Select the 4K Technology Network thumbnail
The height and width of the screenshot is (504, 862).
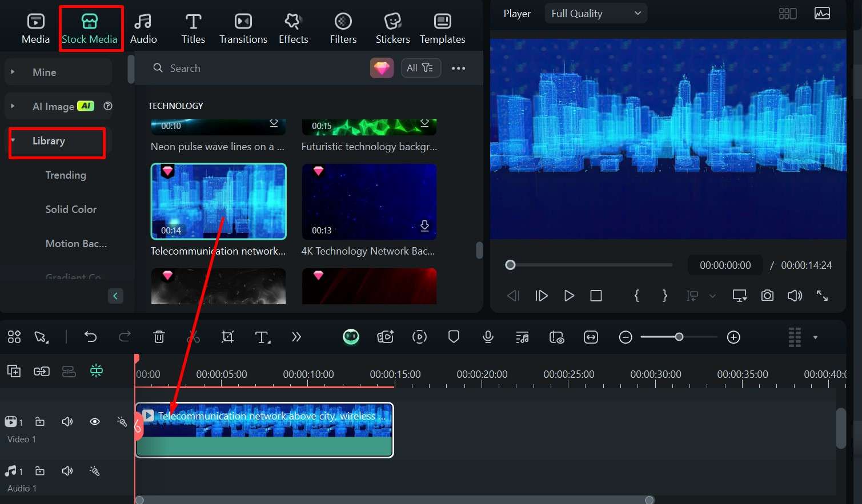coord(369,201)
